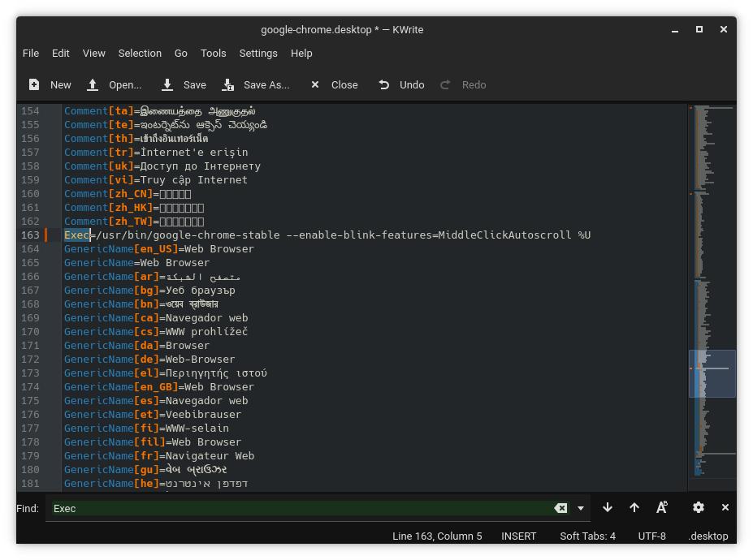Viewport: 753px width, 560px height.
Task: Clear the find field text
Action: [x=560, y=508]
